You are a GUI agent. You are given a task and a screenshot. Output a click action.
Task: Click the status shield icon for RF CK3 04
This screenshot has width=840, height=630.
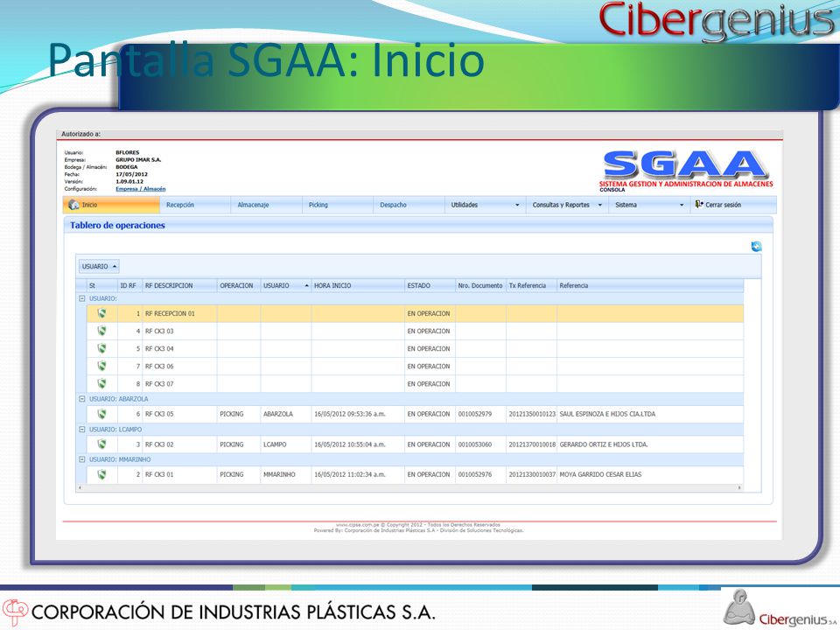[101, 349]
